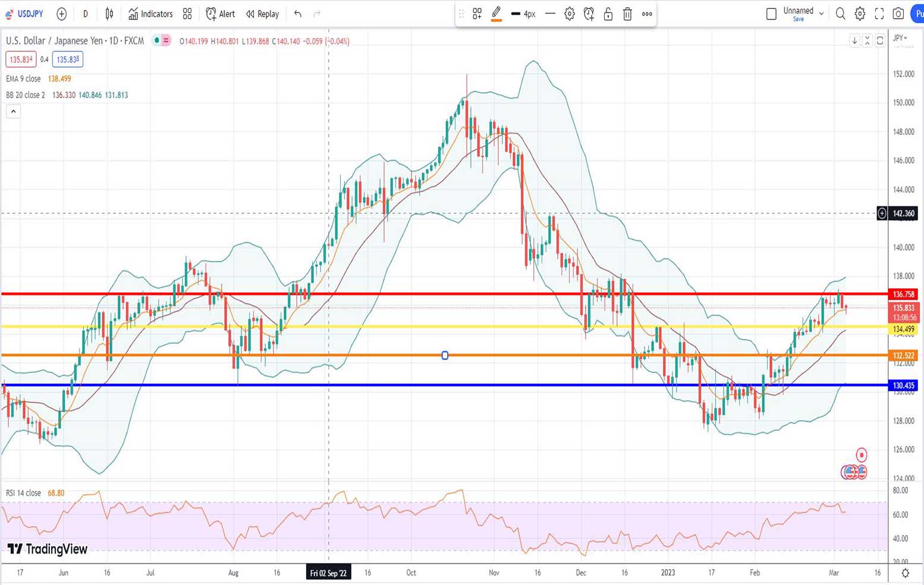
Task: Toggle the market status indicator beside FXCM
Action: tap(157, 40)
